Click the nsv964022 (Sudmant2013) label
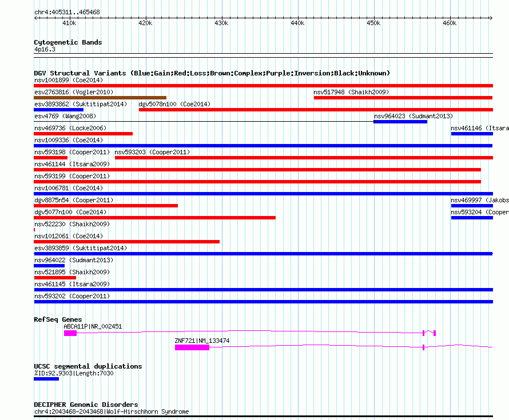 (74, 260)
